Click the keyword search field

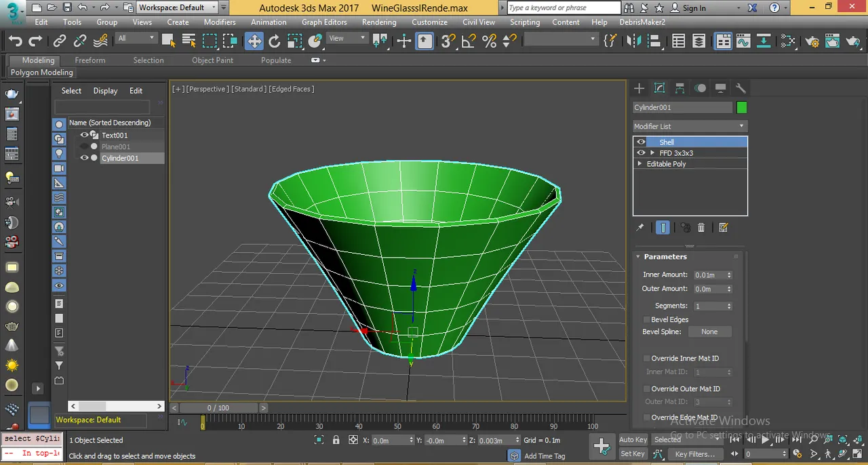tap(564, 7)
